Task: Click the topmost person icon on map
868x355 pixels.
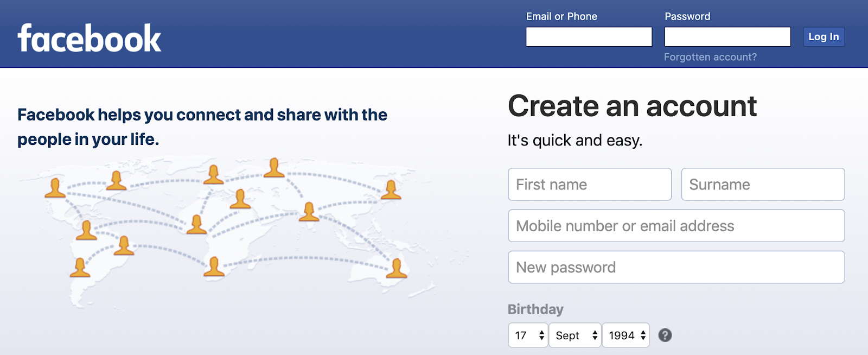Action: pyautogui.click(x=274, y=168)
